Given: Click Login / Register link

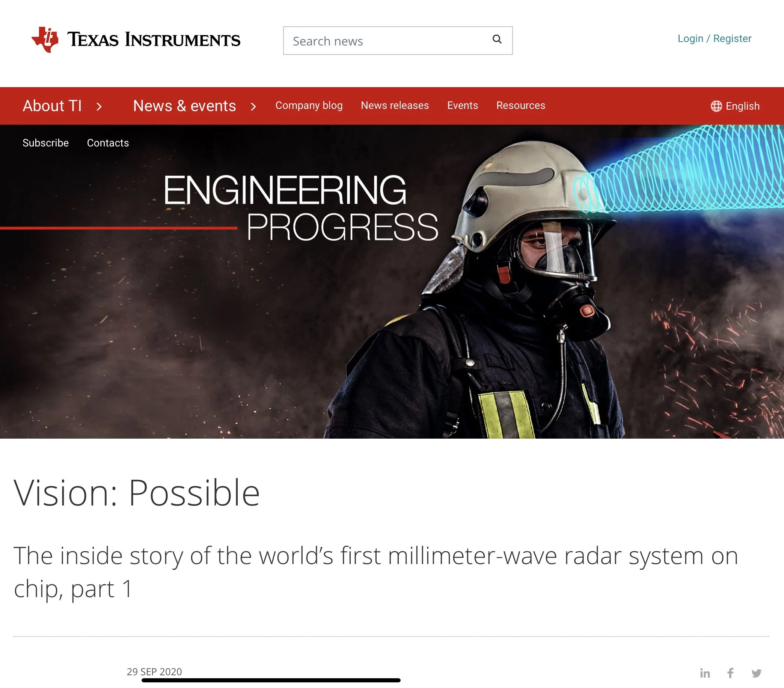Looking at the screenshot, I should pos(714,38).
